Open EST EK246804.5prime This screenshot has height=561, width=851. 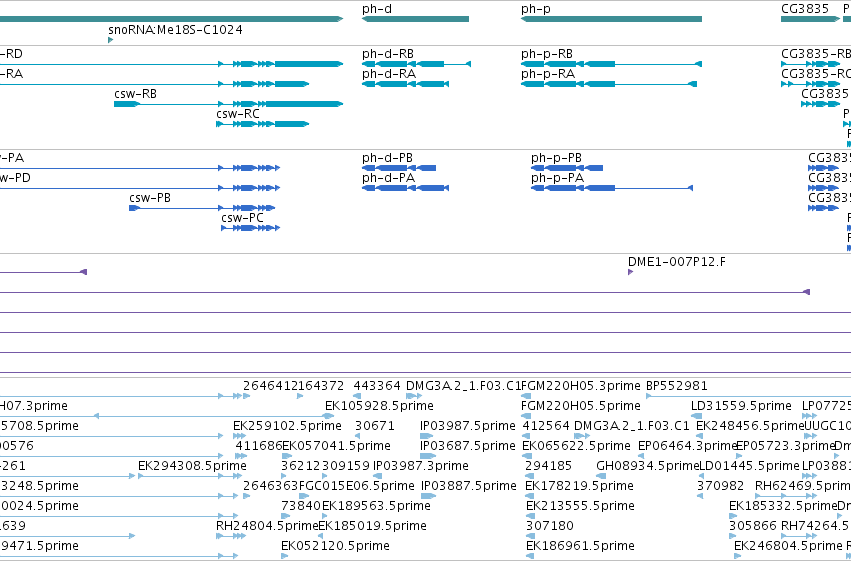tap(788, 546)
